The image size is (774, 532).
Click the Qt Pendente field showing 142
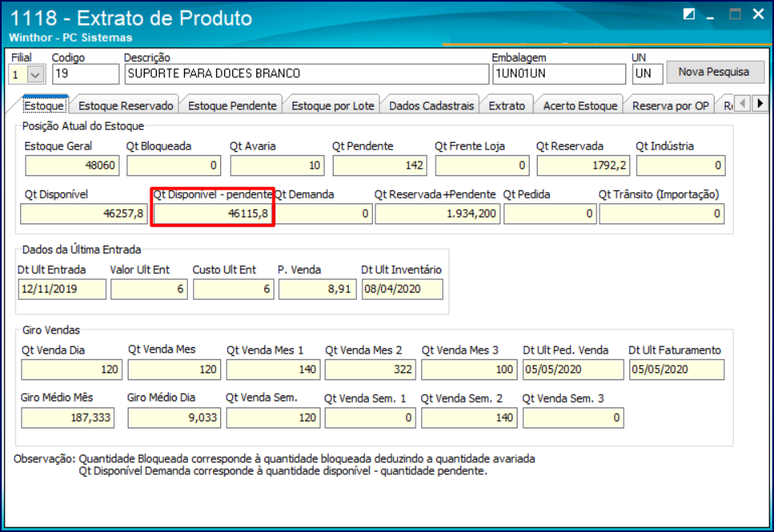click(x=380, y=166)
